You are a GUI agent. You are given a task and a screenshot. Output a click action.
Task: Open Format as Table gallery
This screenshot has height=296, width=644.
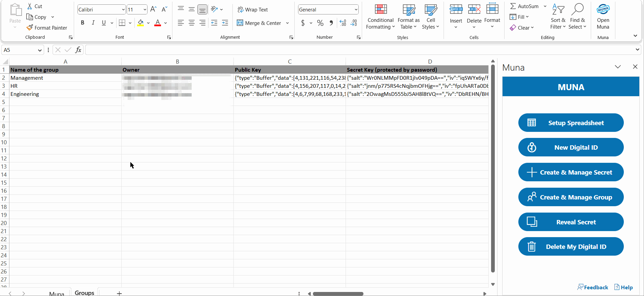click(x=409, y=17)
